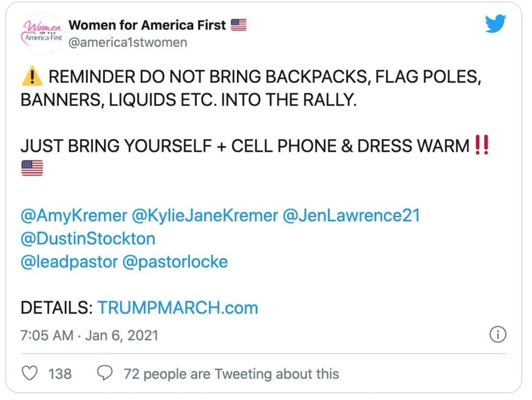The width and height of the screenshot is (532, 400).
Task: Open the @KylieJaneKremer mention
Action: click(x=204, y=215)
